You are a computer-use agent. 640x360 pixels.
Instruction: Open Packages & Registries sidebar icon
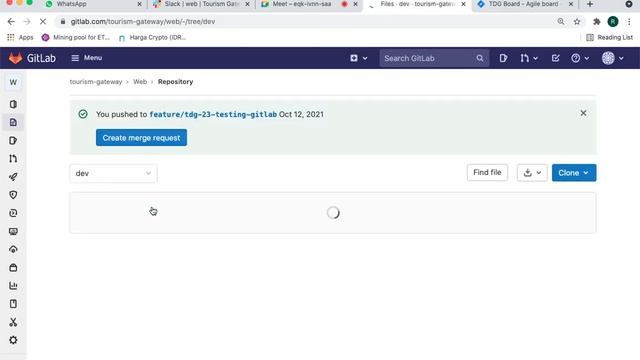tap(13, 268)
